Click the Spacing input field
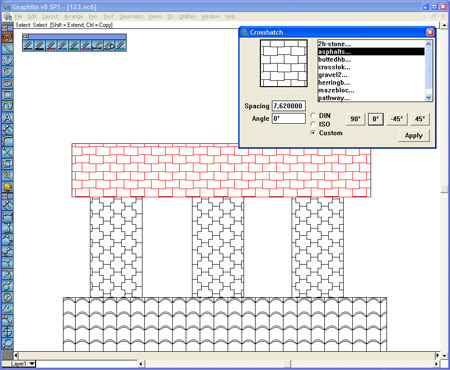Viewport: 450px width, 370px height. 289,106
